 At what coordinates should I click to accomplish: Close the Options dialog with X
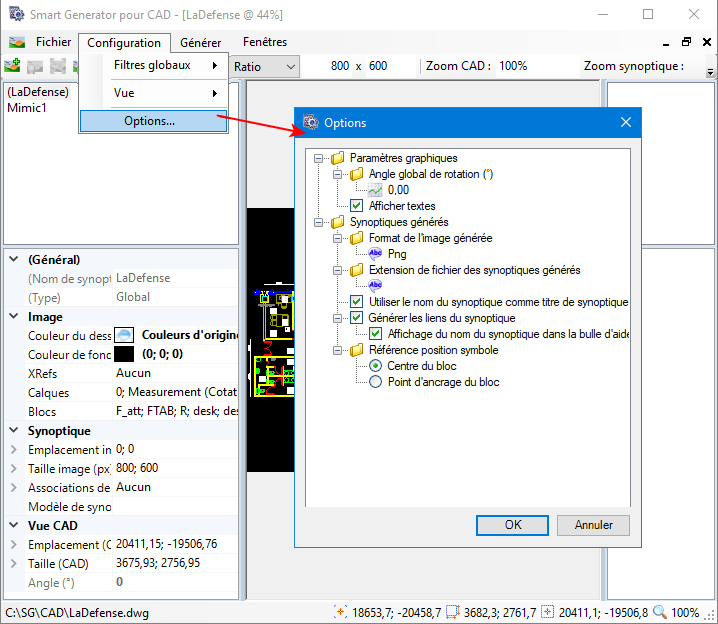(x=626, y=122)
